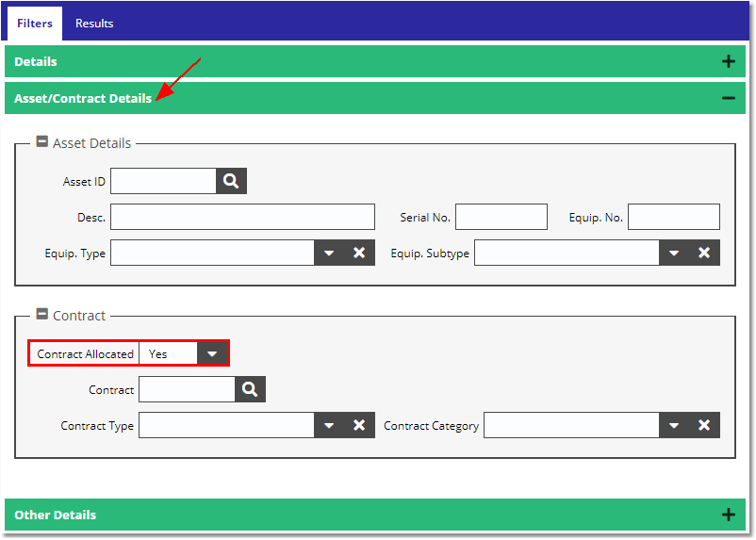Switch to the Results tab
This screenshot has height=540, width=756.
(x=94, y=24)
